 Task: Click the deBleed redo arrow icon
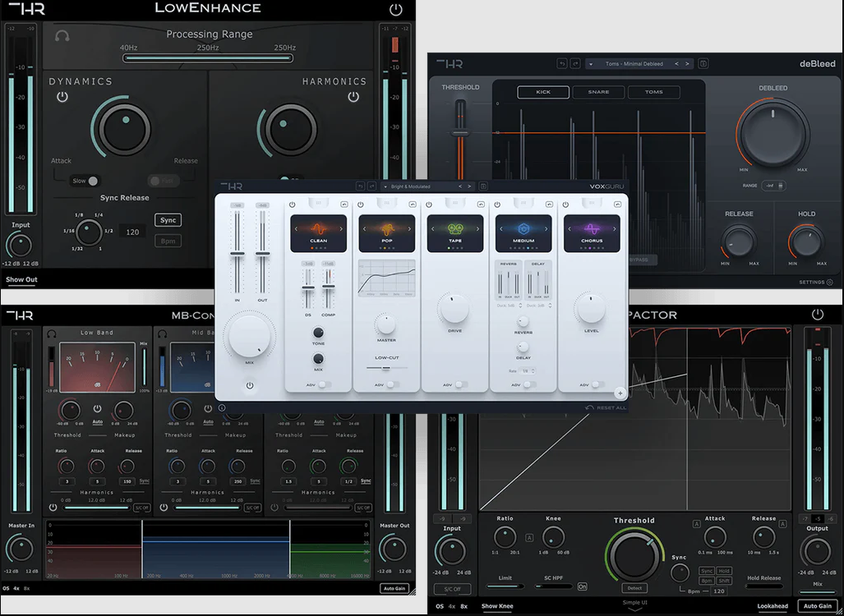pos(575,63)
